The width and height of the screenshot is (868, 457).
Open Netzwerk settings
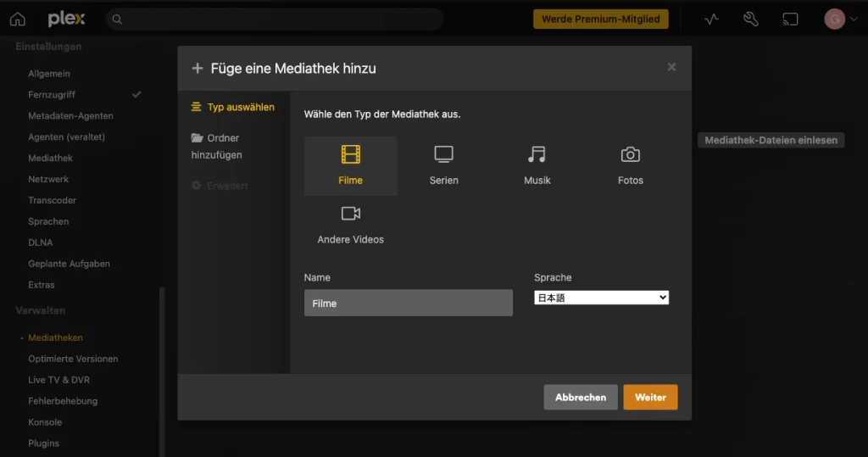(48, 179)
